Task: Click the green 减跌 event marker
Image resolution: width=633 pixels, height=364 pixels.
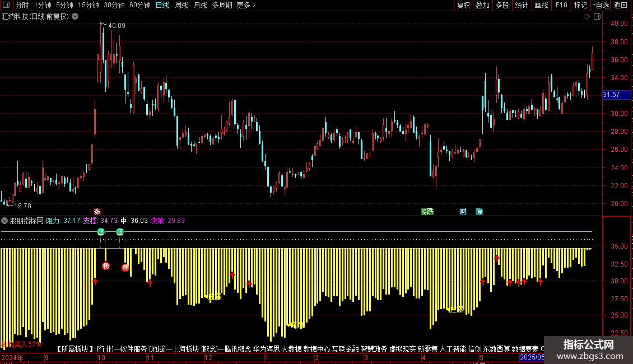Action: tap(427, 212)
